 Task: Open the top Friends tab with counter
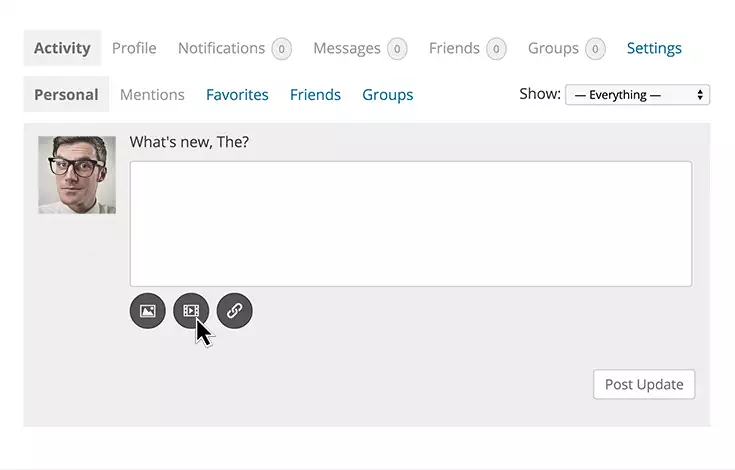pyautogui.click(x=456, y=48)
